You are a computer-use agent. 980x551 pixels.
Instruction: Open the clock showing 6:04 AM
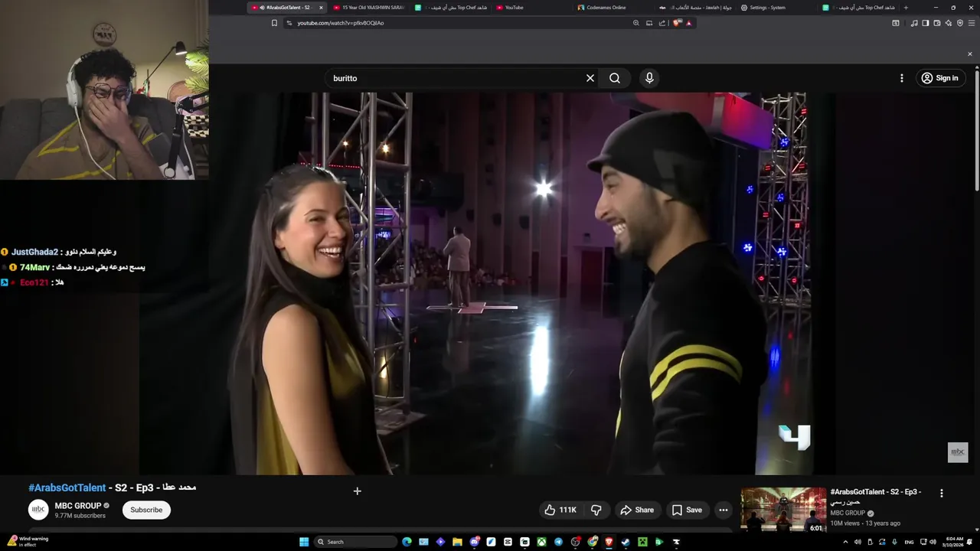(x=954, y=542)
